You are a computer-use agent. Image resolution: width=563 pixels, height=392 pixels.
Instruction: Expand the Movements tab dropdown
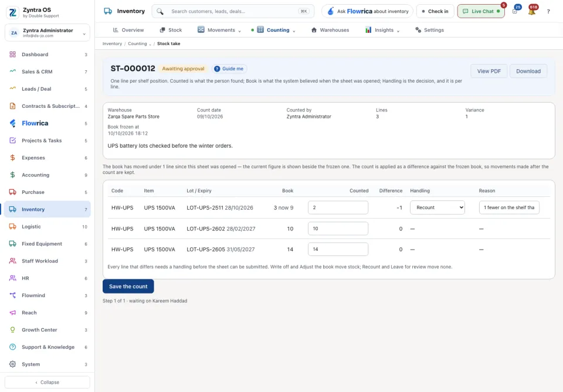tap(239, 31)
